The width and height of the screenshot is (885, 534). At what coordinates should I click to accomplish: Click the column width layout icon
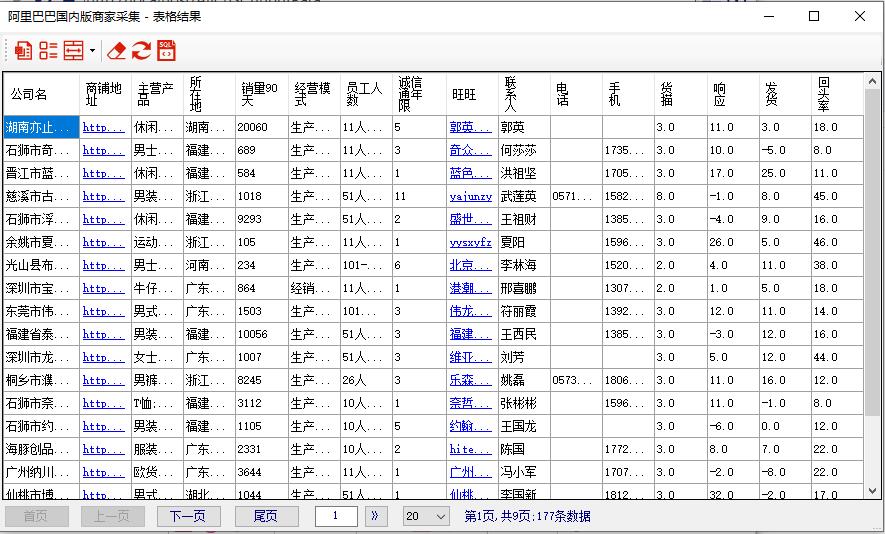click(x=73, y=50)
